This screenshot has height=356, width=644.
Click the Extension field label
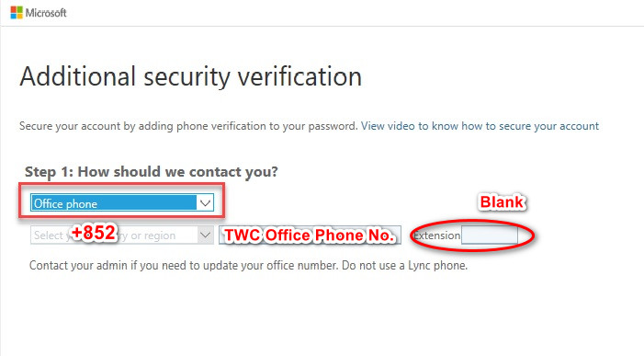pyautogui.click(x=437, y=235)
